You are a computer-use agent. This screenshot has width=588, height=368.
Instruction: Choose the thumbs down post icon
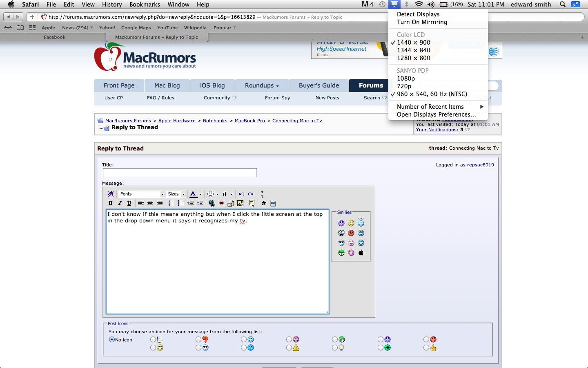[205, 339]
